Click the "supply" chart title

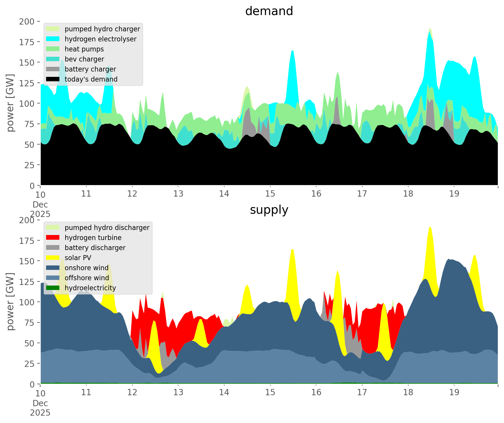269,210
